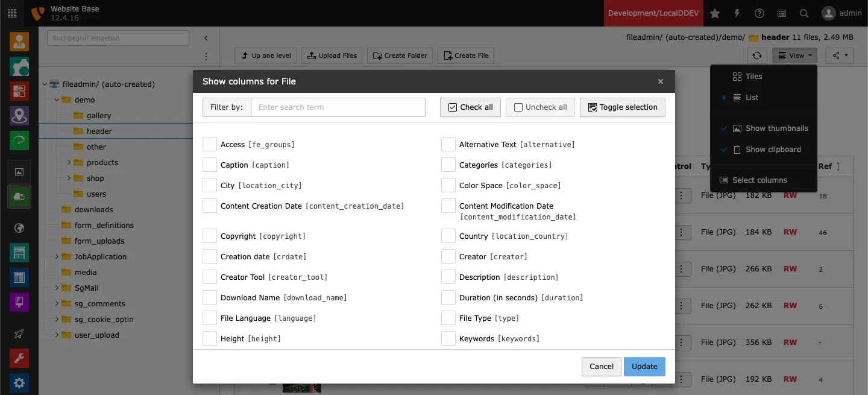Enable the Copyright column checkbox
This screenshot has width=868, height=395.
[x=210, y=236]
